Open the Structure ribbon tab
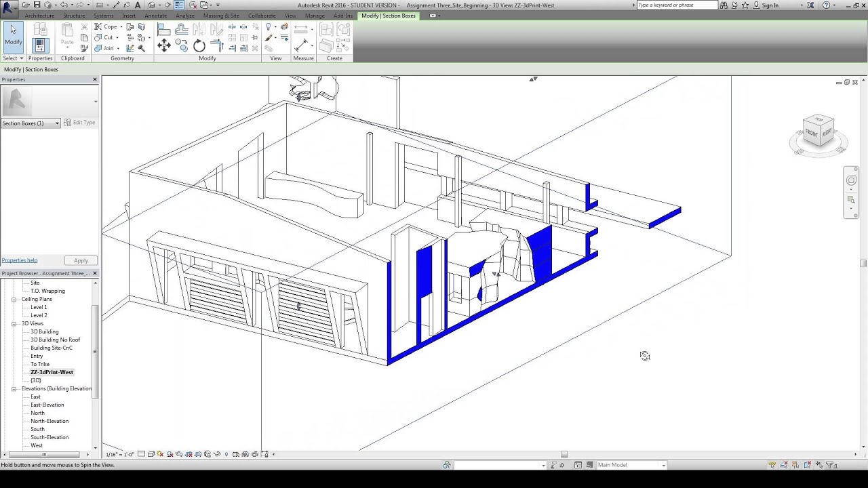The height and width of the screenshot is (488, 868). 74,16
